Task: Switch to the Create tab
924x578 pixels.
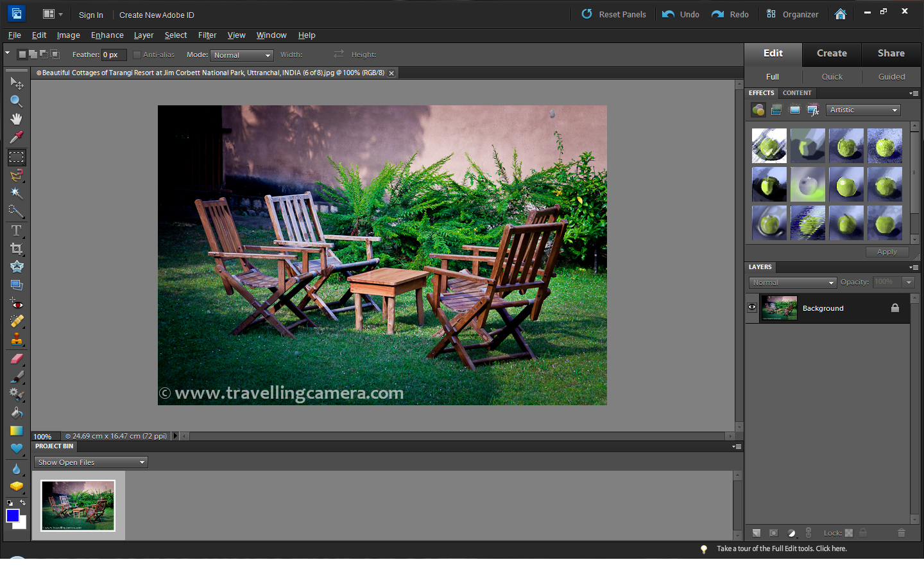Action: [832, 53]
